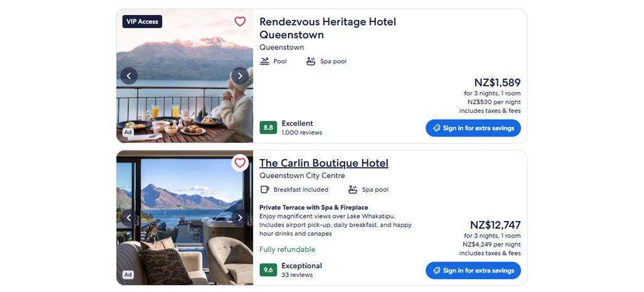
Task: Click the VIP Access badge
Action: pos(142,21)
